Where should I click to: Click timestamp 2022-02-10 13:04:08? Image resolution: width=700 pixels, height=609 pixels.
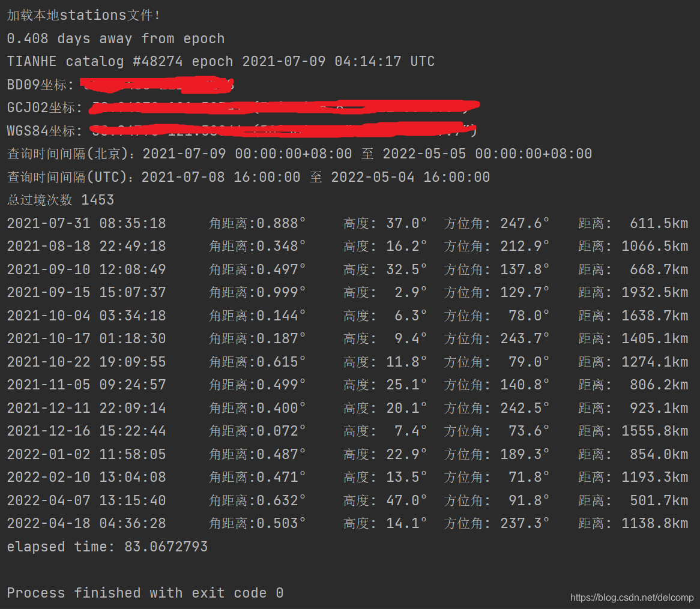pos(86,477)
